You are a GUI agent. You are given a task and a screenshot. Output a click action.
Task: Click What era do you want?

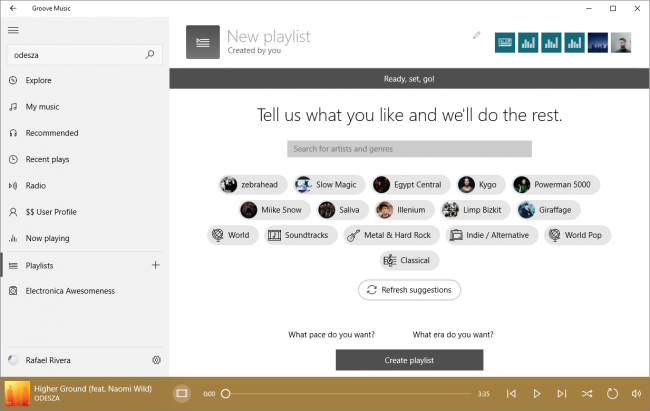[x=453, y=335]
